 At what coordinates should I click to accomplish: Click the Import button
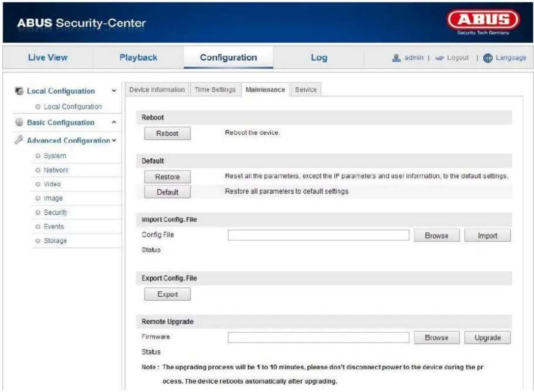click(x=488, y=235)
